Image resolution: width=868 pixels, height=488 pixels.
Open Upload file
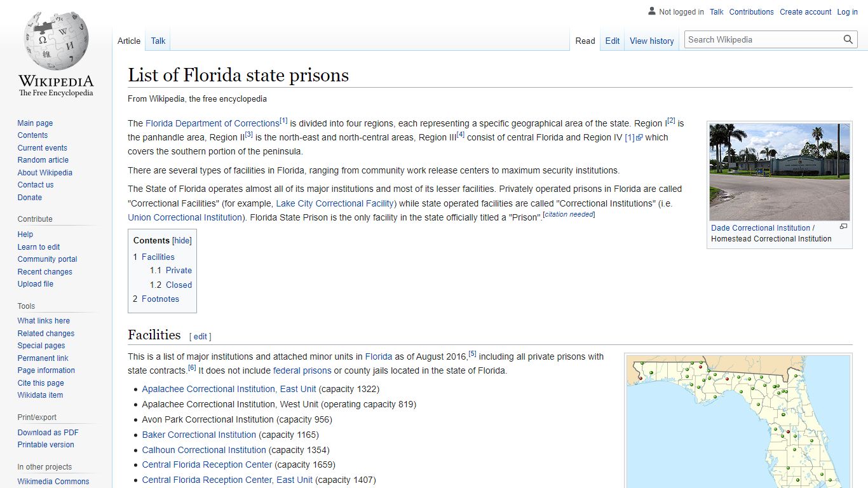[x=36, y=284]
